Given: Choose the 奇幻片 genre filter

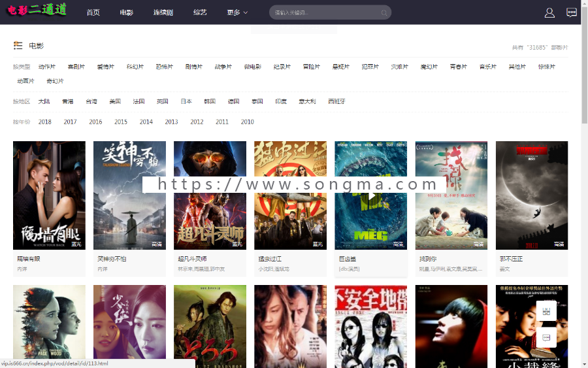Looking at the screenshot, I should pyautogui.click(x=55, y=81).
